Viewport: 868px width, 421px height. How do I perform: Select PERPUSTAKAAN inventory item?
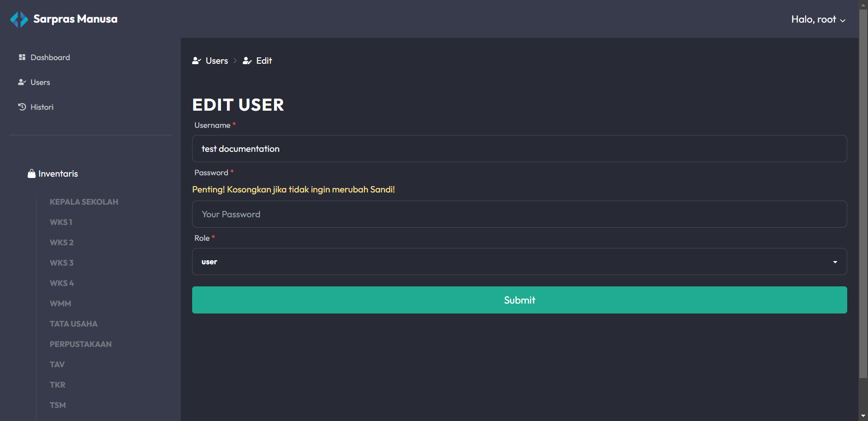pyautogui.click(x=80, y=344)
